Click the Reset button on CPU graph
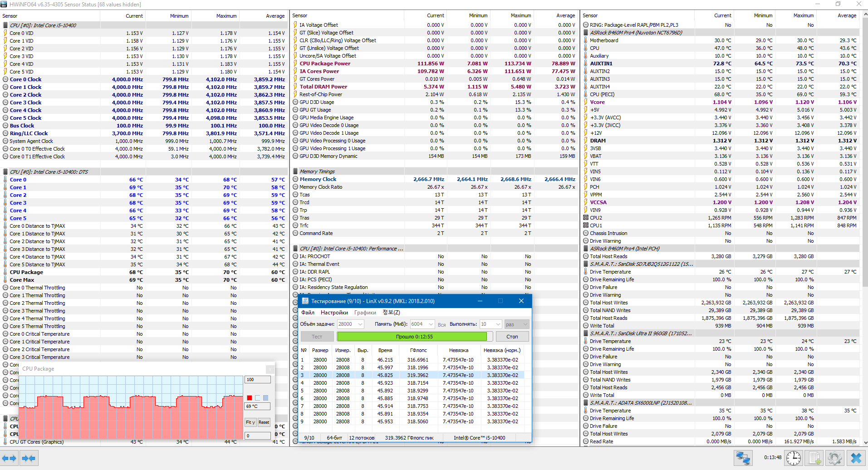 pos(264,422)
